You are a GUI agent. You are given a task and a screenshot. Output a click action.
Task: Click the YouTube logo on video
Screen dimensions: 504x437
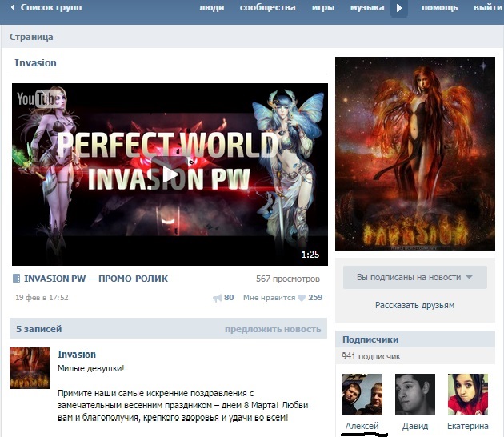click(38, 98)
